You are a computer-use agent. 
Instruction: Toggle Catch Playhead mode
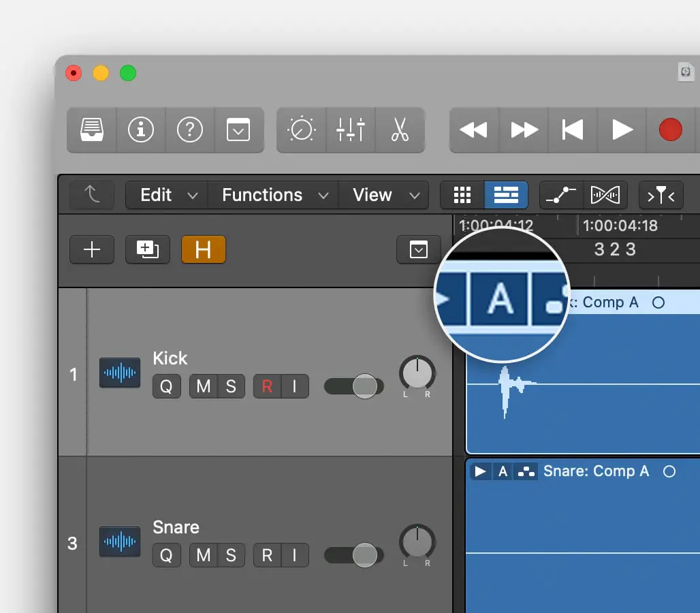pyautogui.click(x=661, y=195)
